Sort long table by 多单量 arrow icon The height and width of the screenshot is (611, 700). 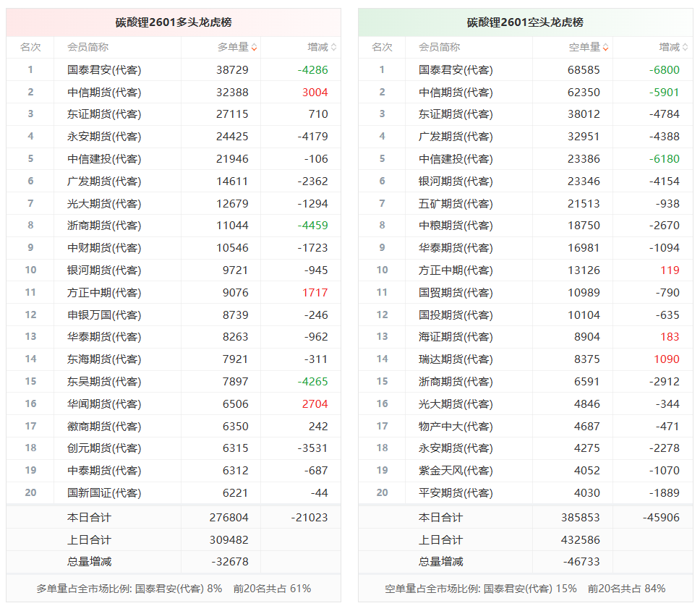pyautogui.click(x=254, y=47)
